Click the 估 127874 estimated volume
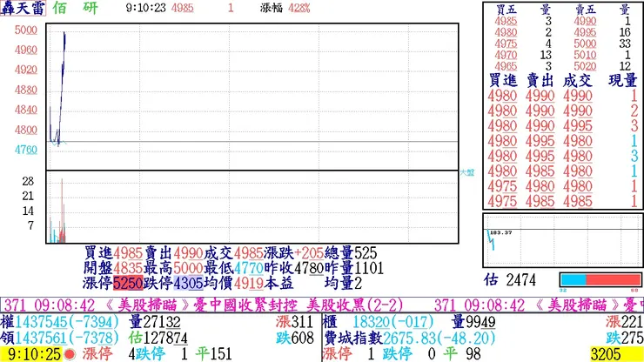The height and width of the screenshot is (362, 644). pos(158,339)
